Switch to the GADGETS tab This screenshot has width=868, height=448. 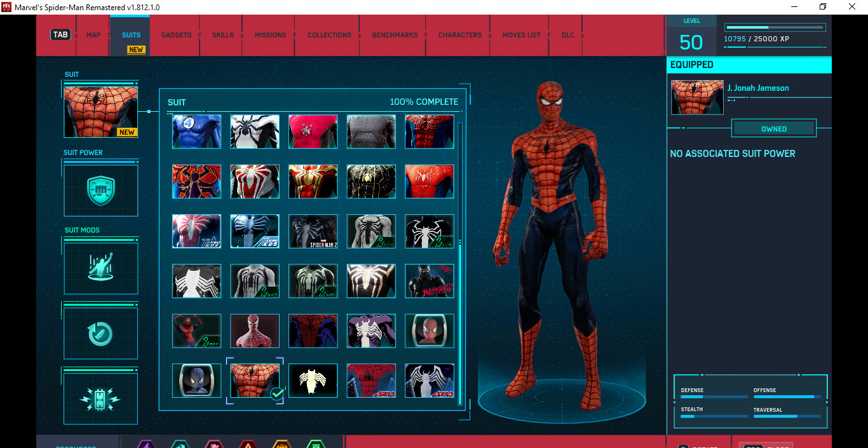pyautogui.click(x=175, y=35)
